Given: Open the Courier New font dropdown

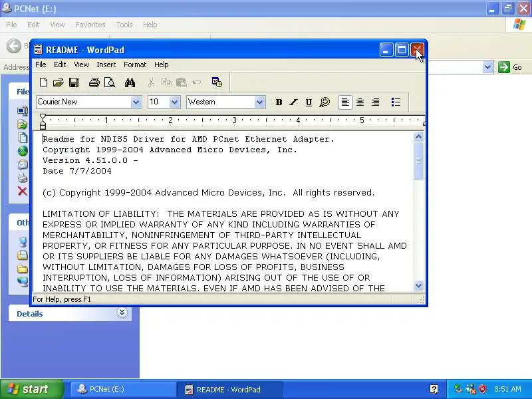Looking at the screenshot, I should point(136,102).
